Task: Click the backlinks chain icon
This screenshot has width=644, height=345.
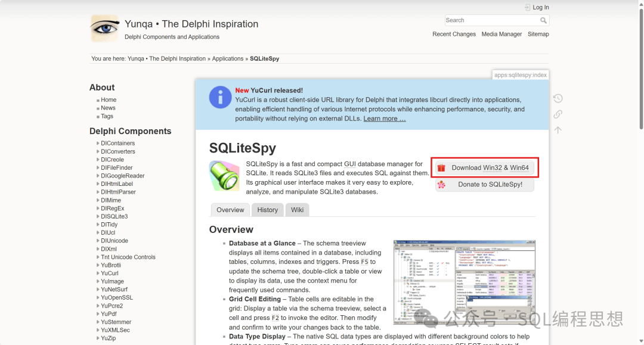Action: [558, 114]
